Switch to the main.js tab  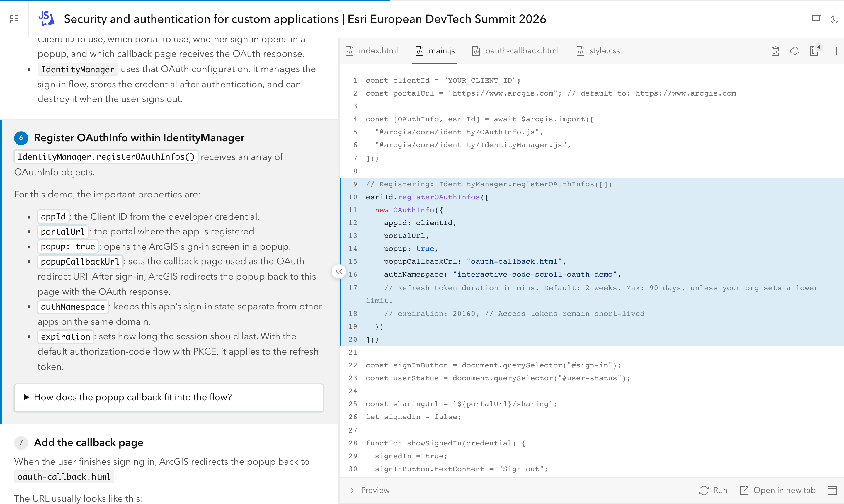coord(435,51)
